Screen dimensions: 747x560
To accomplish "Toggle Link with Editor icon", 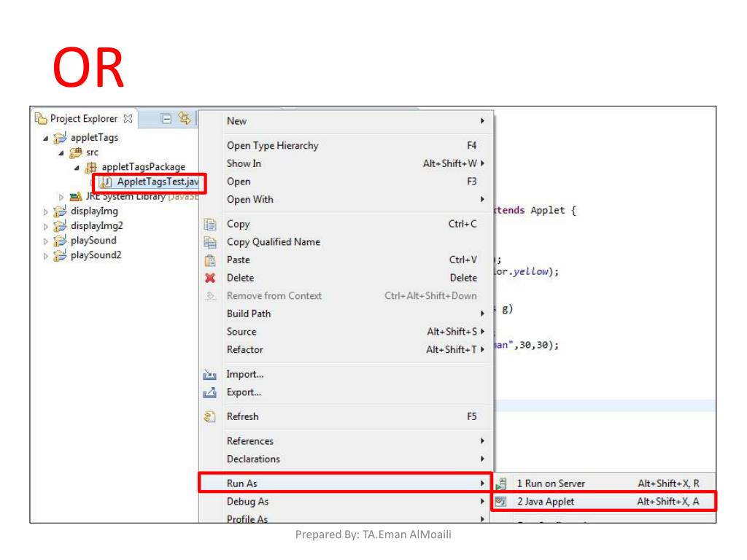I will tap(185, 117).
